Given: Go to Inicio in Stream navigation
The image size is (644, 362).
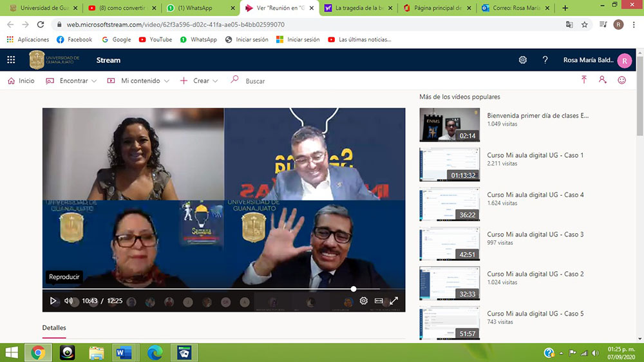Looking at the screenshot, I should (x=21, y=81).
